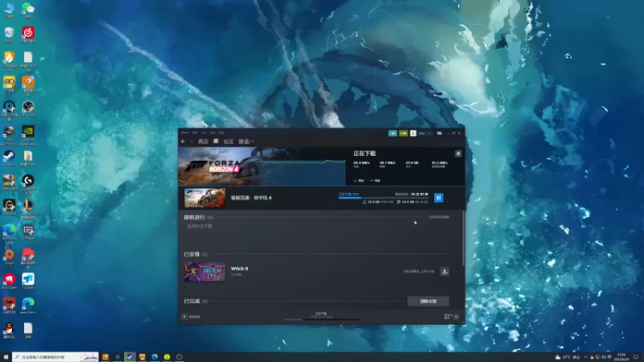The height and width of the screenshot is (362, 644).
Task: Select the Origin desktop icon
Action: click(x=9, y=257)
